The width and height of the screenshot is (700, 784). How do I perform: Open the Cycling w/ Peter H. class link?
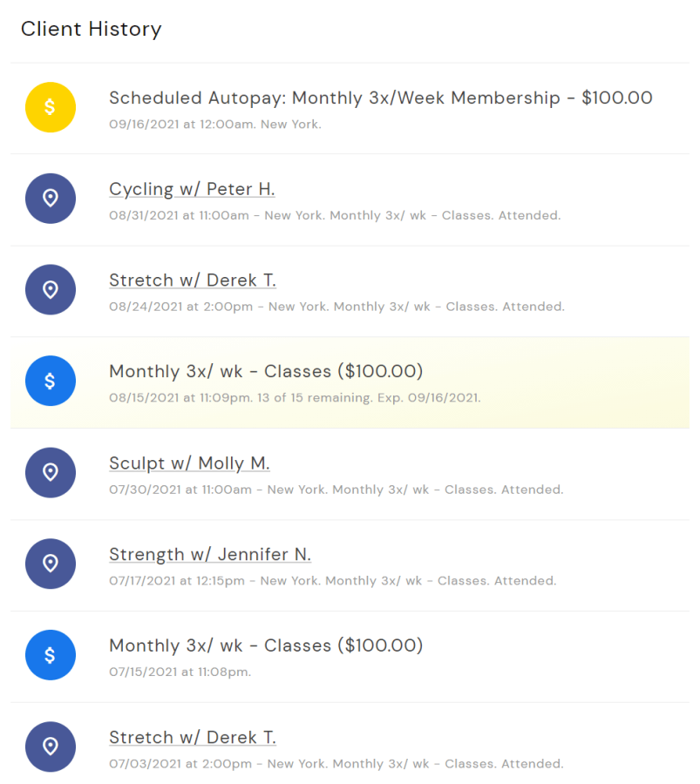pyautogui.click(x=192, y=189)
